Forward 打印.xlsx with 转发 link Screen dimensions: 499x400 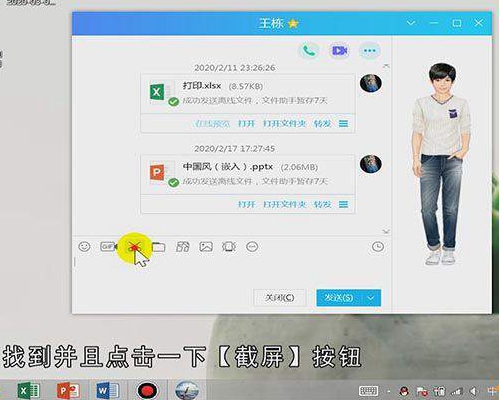click(x=322, y=124)
